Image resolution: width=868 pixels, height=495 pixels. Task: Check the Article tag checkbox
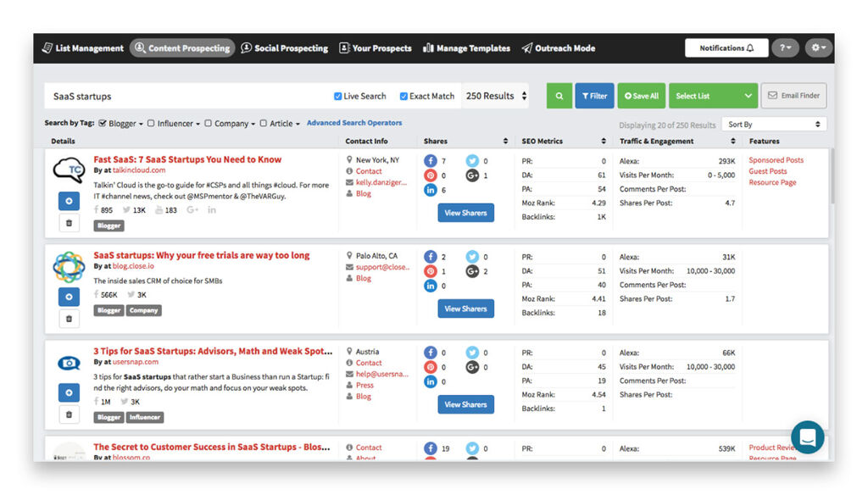click(x=264, y=124)
